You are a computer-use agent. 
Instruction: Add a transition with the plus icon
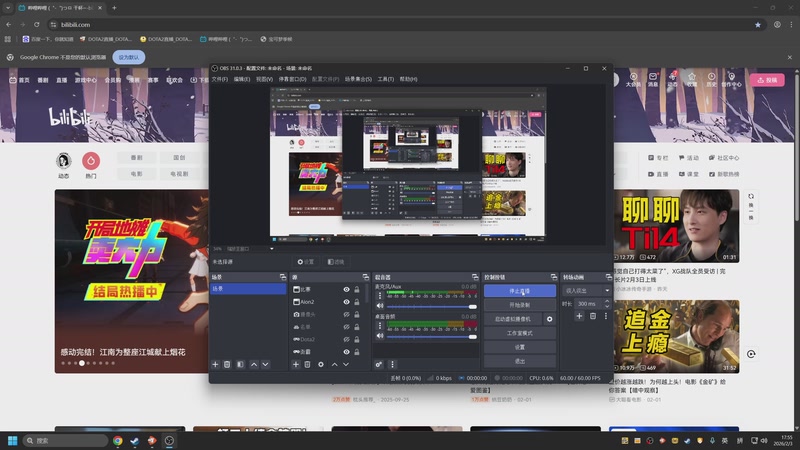(579, 316)
